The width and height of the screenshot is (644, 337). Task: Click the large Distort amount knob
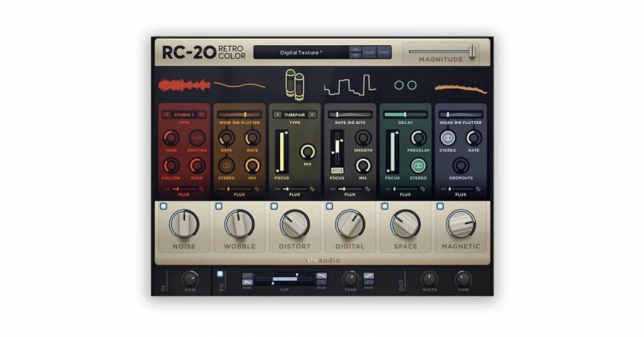(295, 224)
